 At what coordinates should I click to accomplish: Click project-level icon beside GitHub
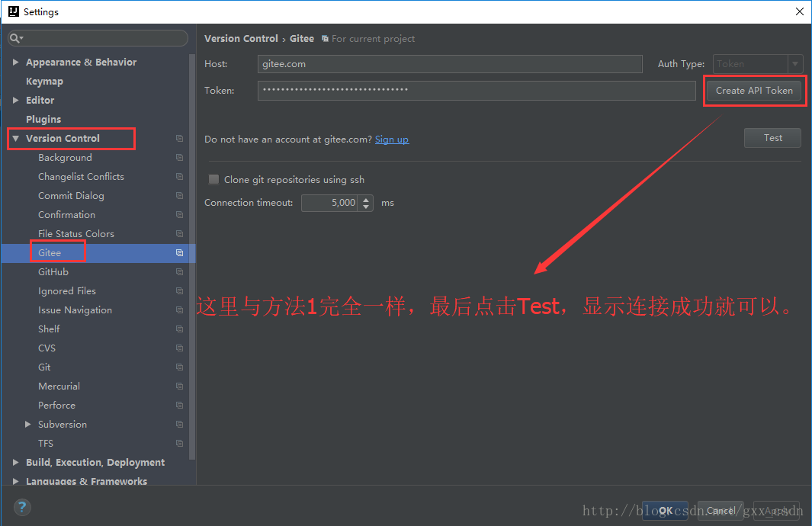point(179,272)
